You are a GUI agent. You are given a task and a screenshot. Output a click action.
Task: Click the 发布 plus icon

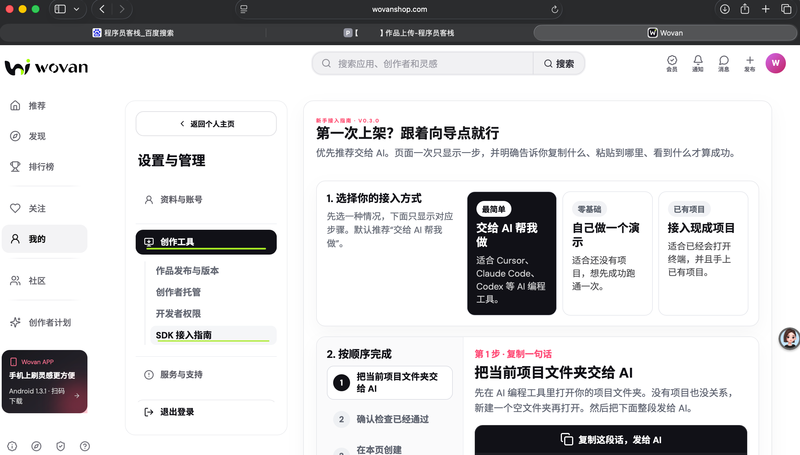[x=749, y=63]
